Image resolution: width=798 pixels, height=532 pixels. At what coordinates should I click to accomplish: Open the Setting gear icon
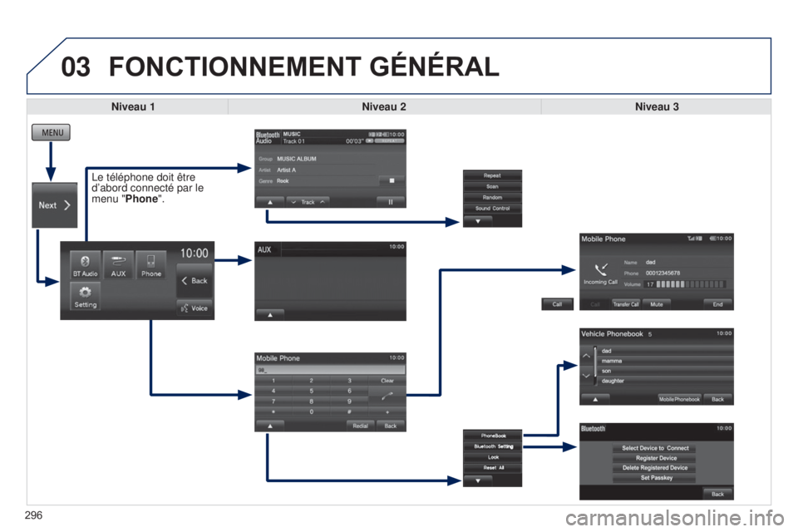pyautogui.click(x=85, y=297)
